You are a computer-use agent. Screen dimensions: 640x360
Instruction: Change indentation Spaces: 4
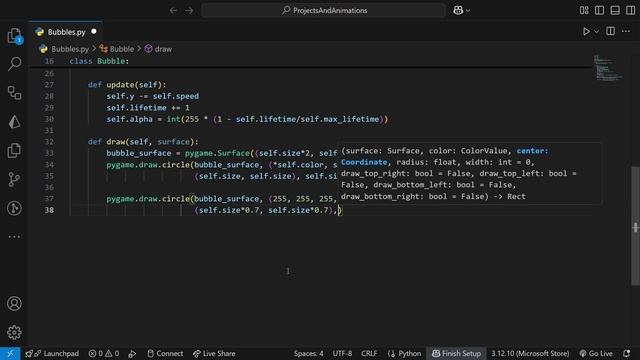pos(309,353)
